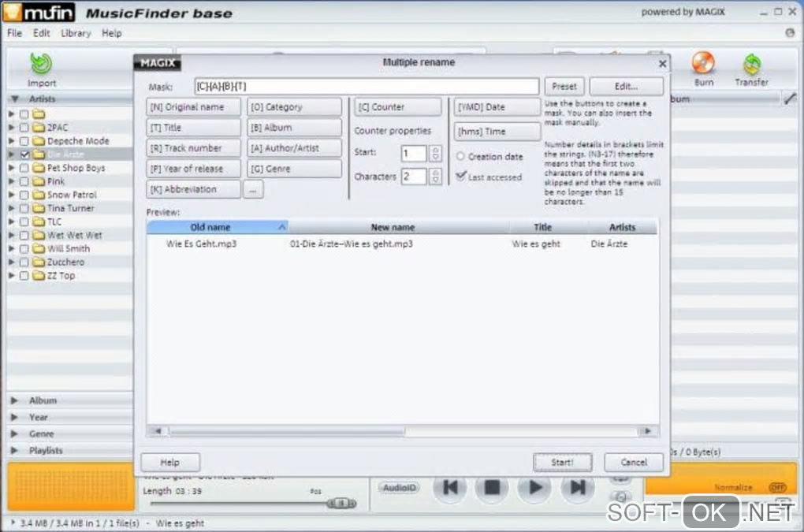Screen dimensions: 804x532
Task: Tick the Pet Shop Boys checkbox
Action: (x=24, y=168)
